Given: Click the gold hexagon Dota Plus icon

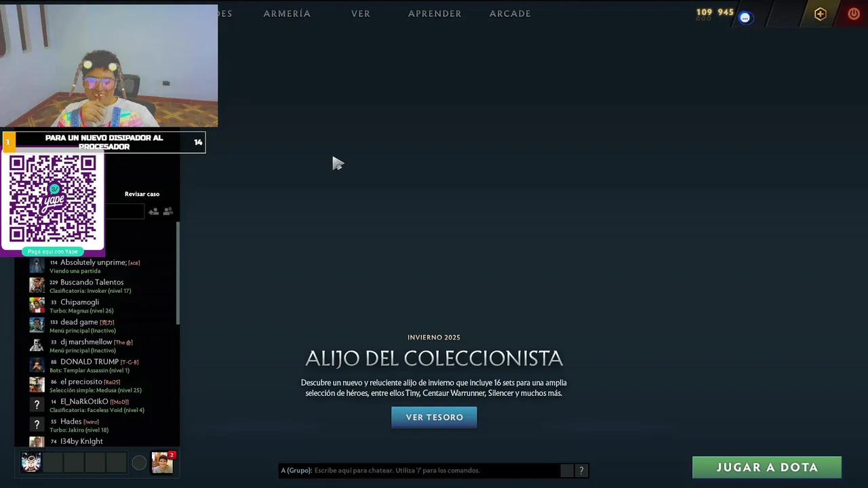Looking at the screenshot, I should (x=821, y=14).
